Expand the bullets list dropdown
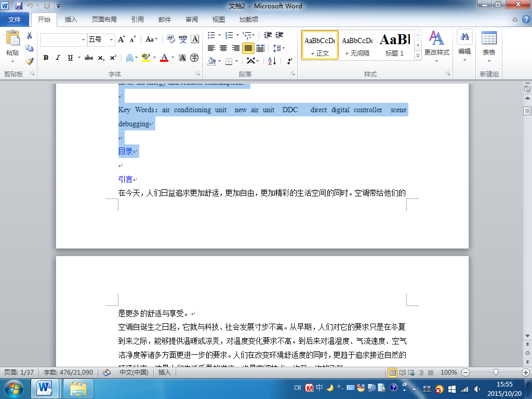 pyautogui.click(x=220, y=35)
